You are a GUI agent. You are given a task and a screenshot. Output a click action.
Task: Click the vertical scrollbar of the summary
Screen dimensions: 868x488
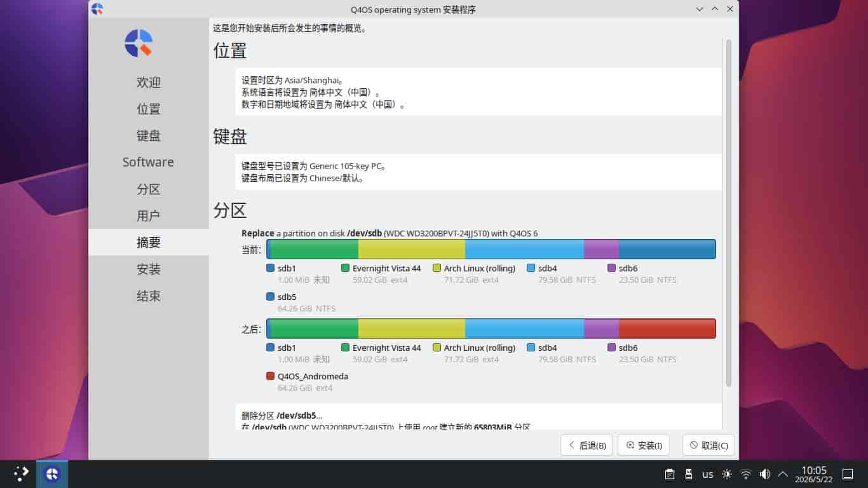tap(729, 213)
